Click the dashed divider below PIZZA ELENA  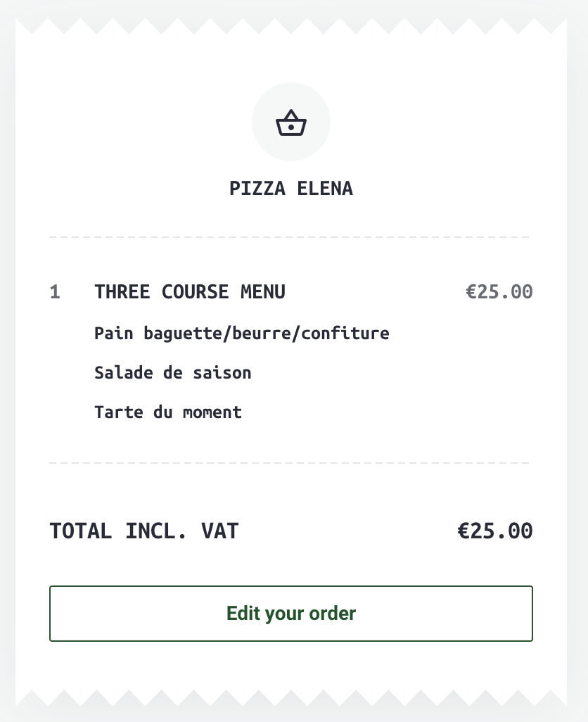point(289,237)
